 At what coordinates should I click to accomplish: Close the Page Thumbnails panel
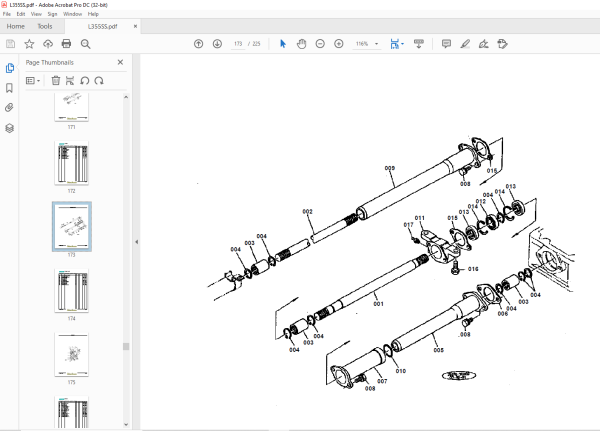pyautogui.click(x=120, y=62)
